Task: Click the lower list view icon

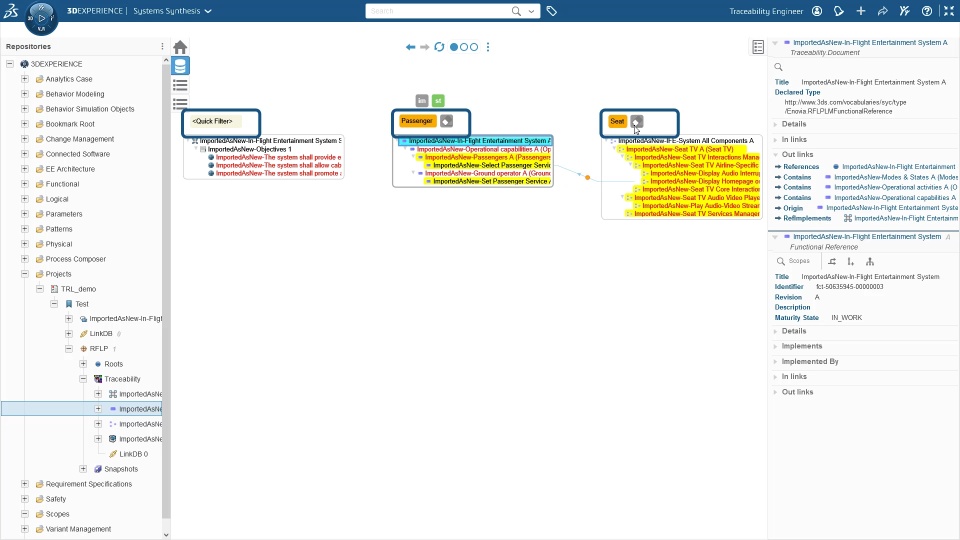Action: pos(180,103)
